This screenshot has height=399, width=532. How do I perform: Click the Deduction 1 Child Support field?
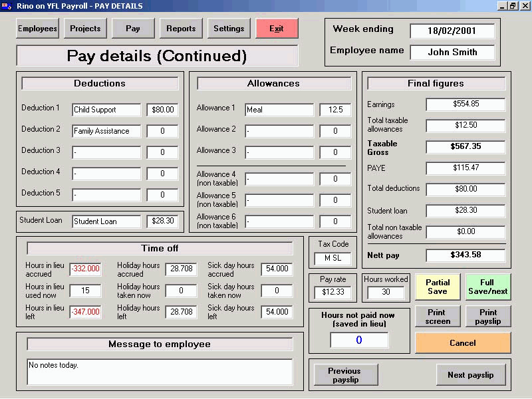point(106,110)
